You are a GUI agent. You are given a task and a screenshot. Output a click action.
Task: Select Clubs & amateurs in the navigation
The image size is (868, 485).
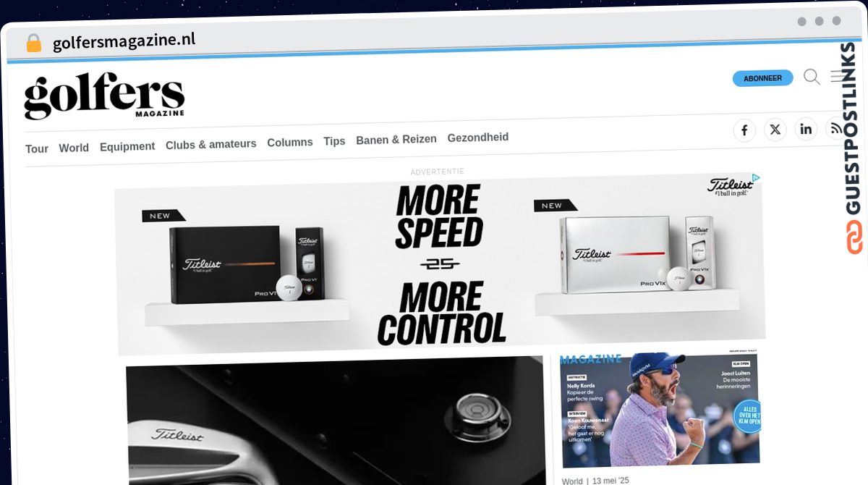(x=211, y=144)
